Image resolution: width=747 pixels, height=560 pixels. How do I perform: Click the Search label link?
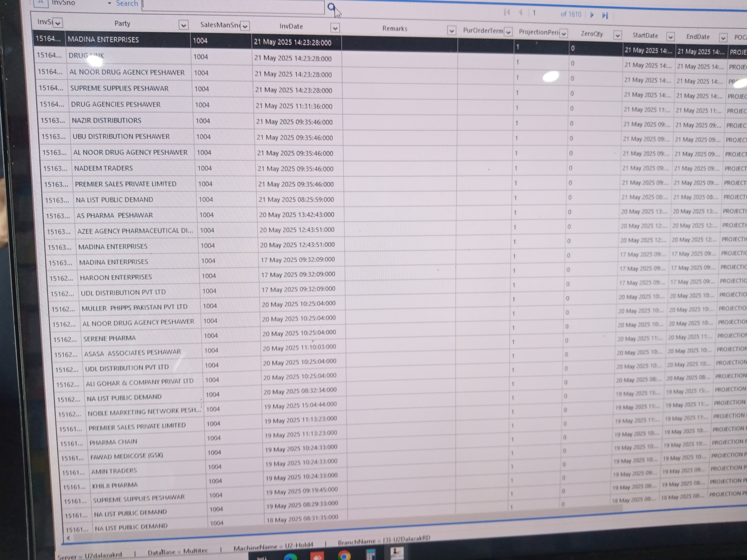(127, 3)
